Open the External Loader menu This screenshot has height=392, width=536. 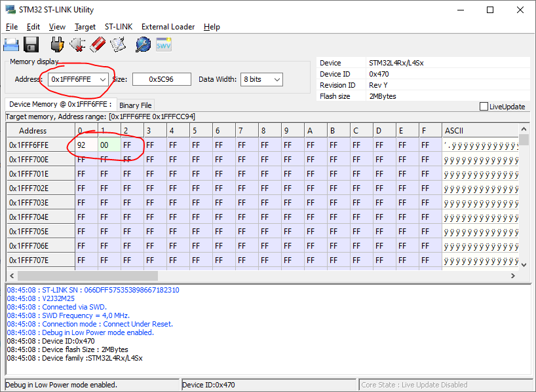pyautogui.click(x=168, y=27)
